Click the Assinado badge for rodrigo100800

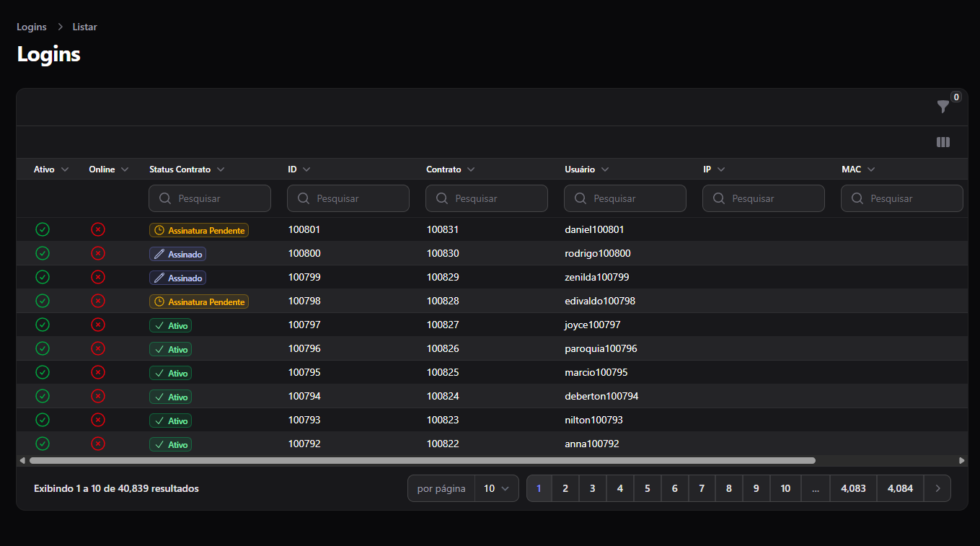click(x=177, y=254)
